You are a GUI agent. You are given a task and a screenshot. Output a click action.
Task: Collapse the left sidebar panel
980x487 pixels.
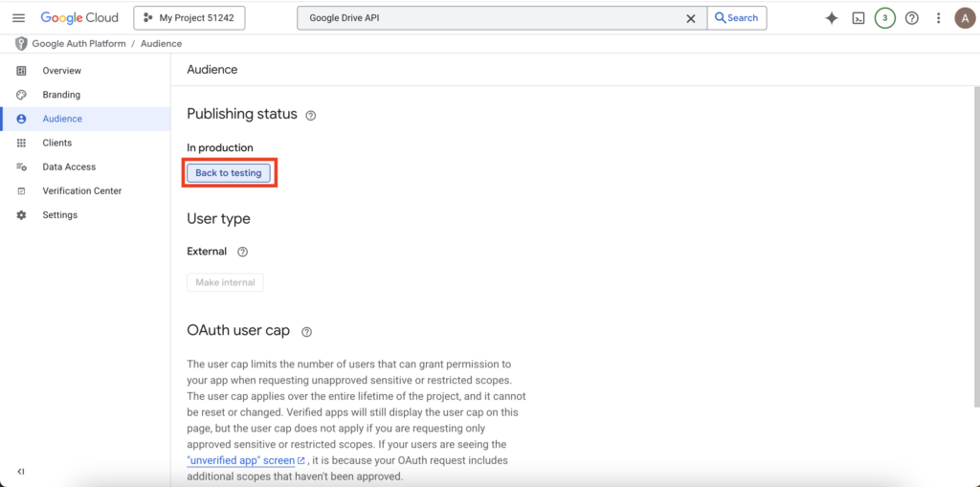point(21,472)
